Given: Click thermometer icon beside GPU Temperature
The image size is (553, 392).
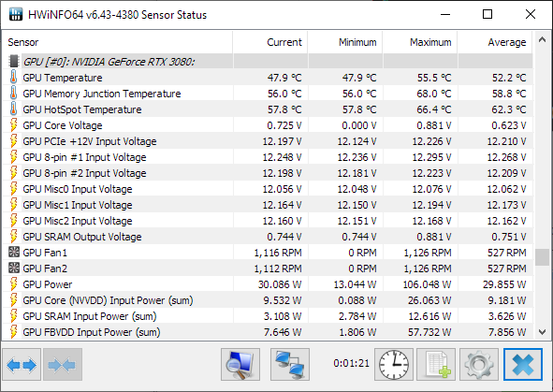Looking at the screenshot, I should click(x=13, y=78).
